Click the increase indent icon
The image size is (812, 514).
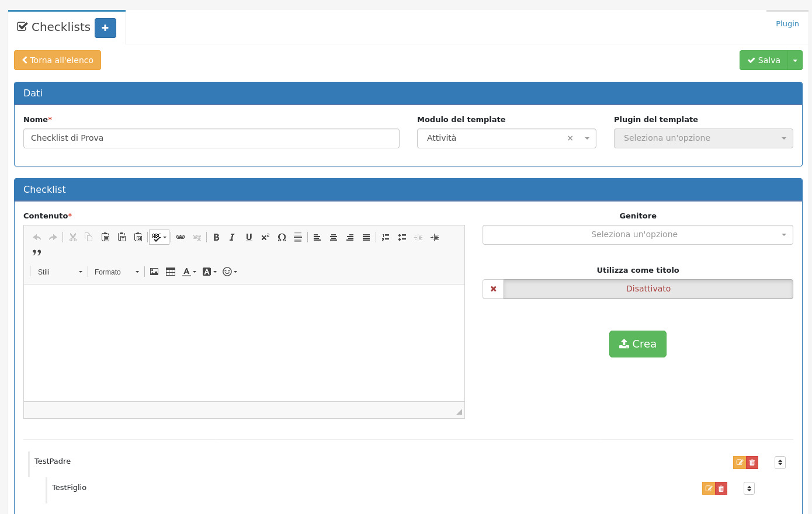tap(435, 237)
